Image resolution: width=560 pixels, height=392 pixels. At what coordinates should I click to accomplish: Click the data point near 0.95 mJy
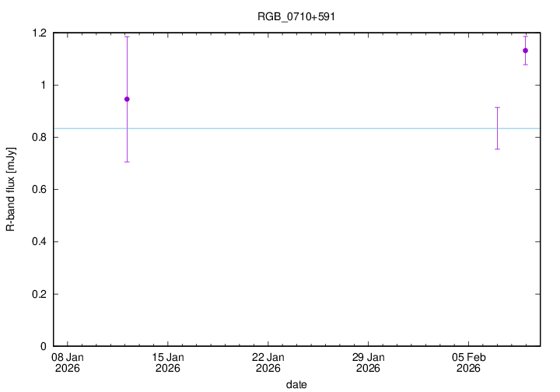pos(127,99)
